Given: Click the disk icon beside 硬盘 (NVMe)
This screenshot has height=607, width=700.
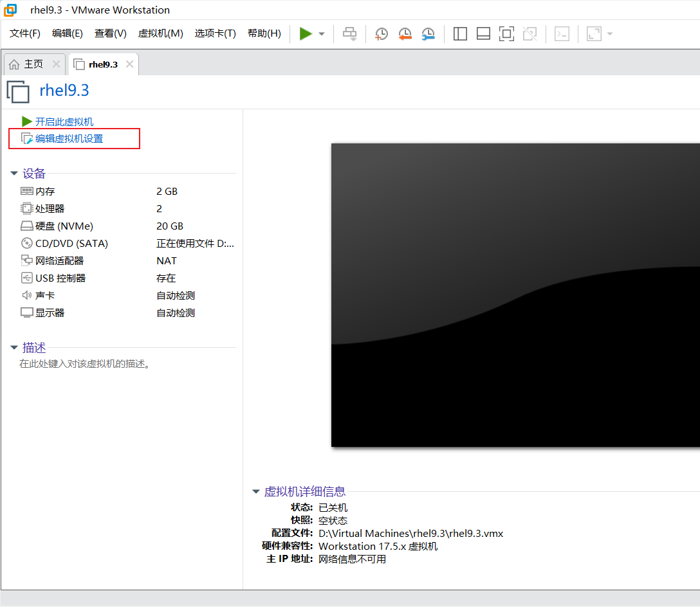Looking at the screenshot, I should (27, 226).
